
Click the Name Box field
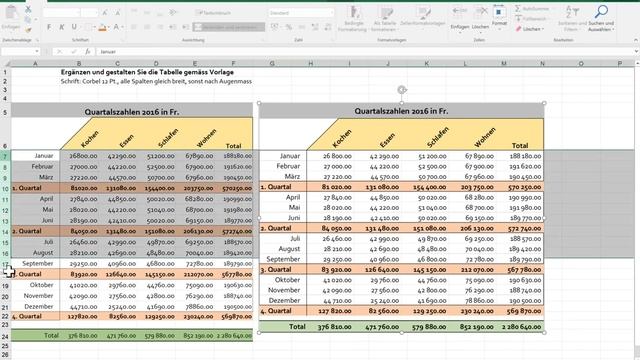[18, 52]
